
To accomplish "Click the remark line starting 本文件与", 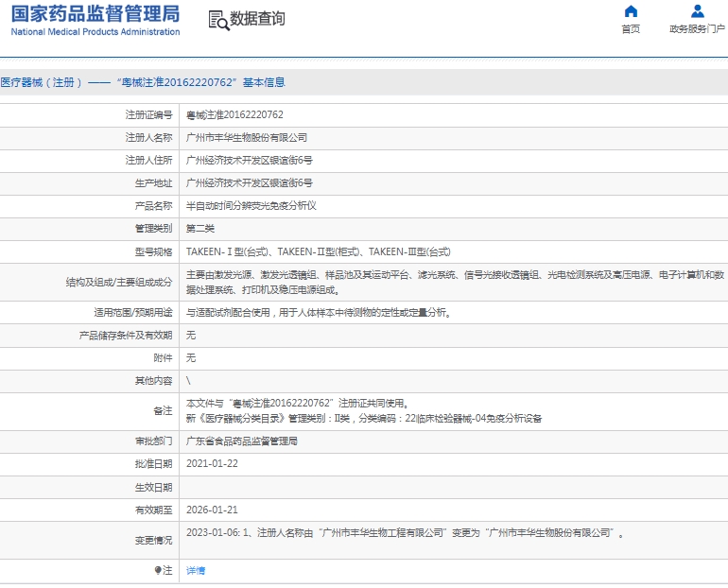I will pos(297,403).
